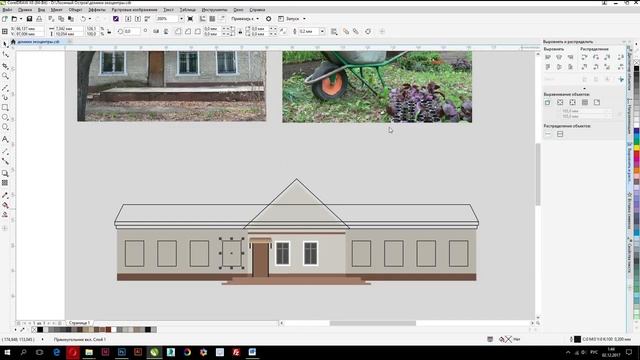
Task: Select the Shape tool in the toolbox
Action: (5, 54)
